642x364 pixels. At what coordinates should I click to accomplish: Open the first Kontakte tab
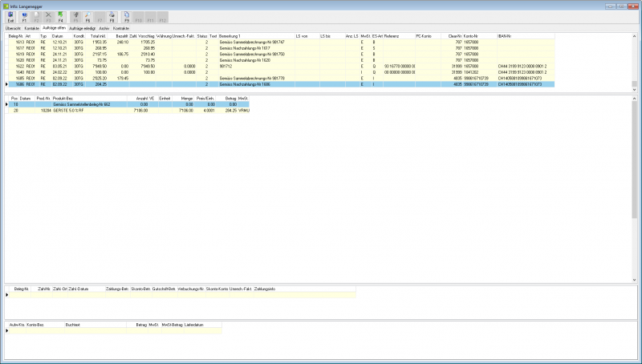pos(31,28)
